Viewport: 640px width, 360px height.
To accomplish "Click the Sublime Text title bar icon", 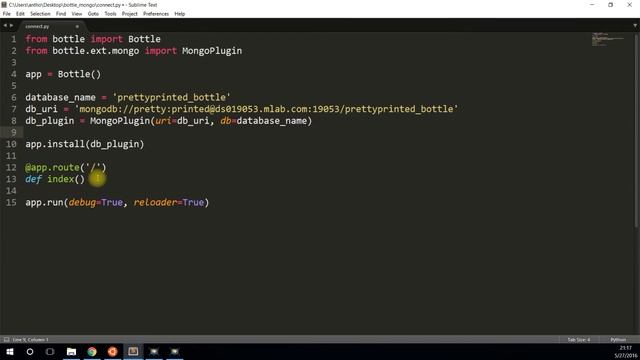I will click(4, 4).
